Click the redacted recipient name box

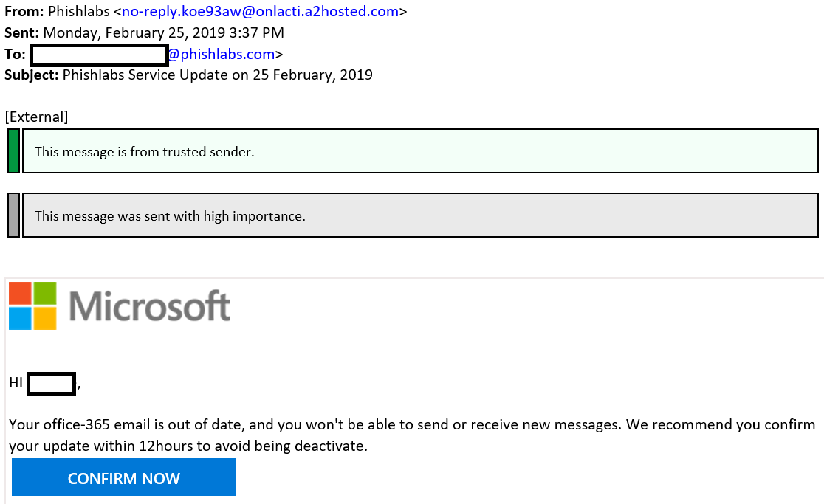click(x=100, y=55)
